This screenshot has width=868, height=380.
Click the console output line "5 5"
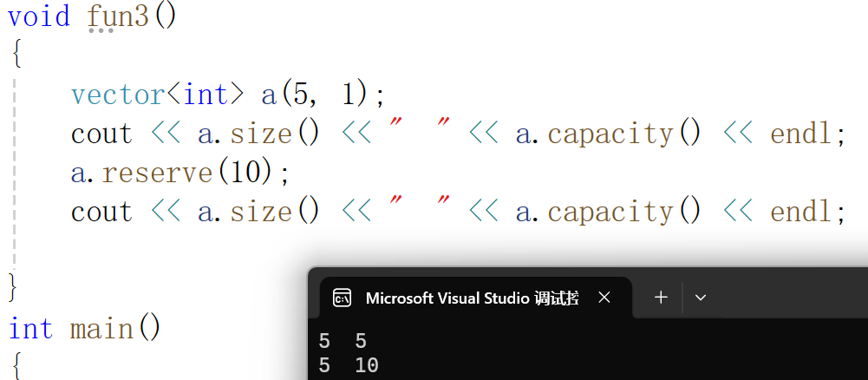click(343, 341)
